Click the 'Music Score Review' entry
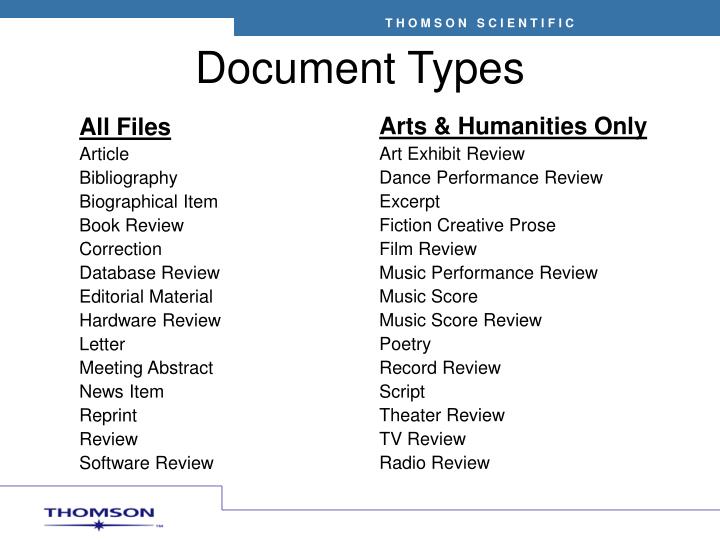This screenshot has height=540, width=720. click(461, 321)
